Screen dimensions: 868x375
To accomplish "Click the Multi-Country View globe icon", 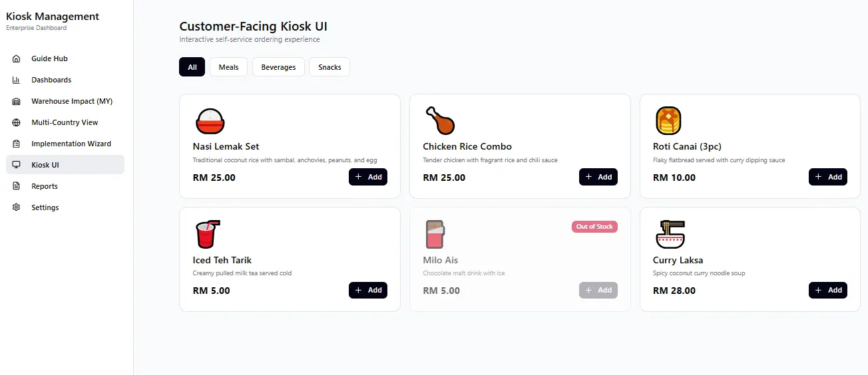I will pos(17,122).
